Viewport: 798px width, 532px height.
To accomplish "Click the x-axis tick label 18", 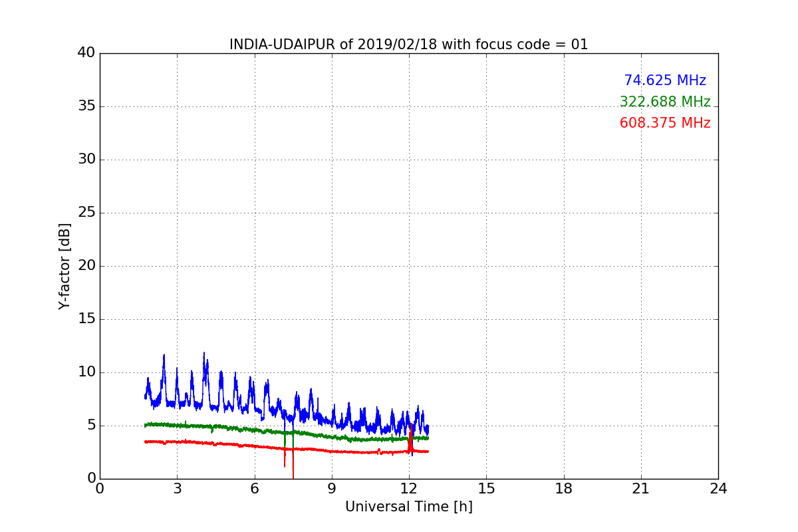I will click(564, 489).
